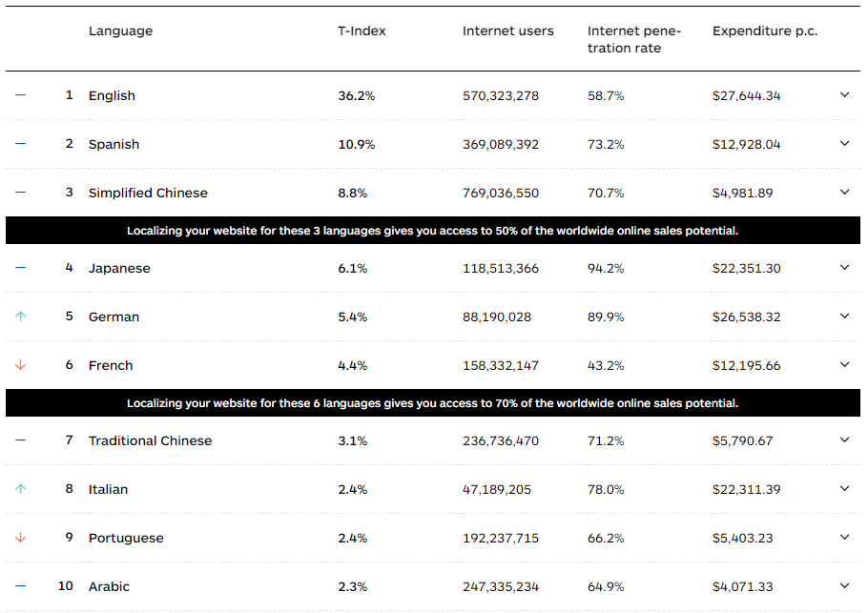Screen dimensions: 868x613
Task: Click the unchanged dash icon beside English
Action: [x=21, y=95]
